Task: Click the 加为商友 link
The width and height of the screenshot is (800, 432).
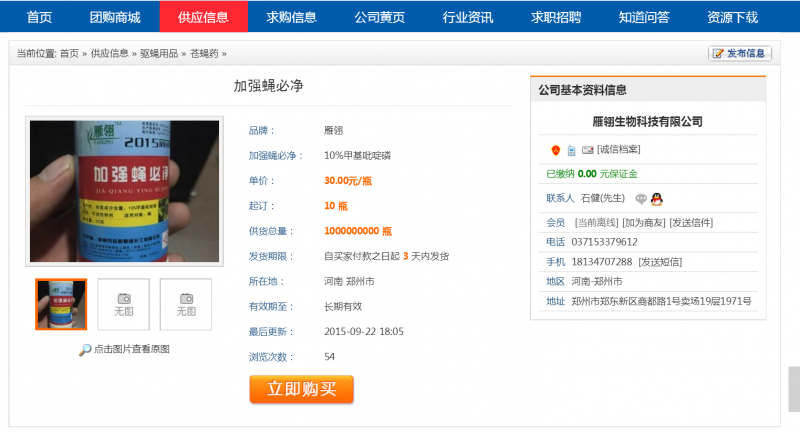Action: click(643, 222)
